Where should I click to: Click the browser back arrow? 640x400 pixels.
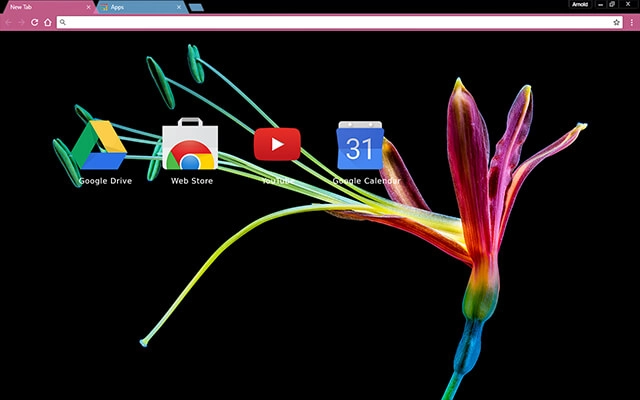(x=9, y=22)
